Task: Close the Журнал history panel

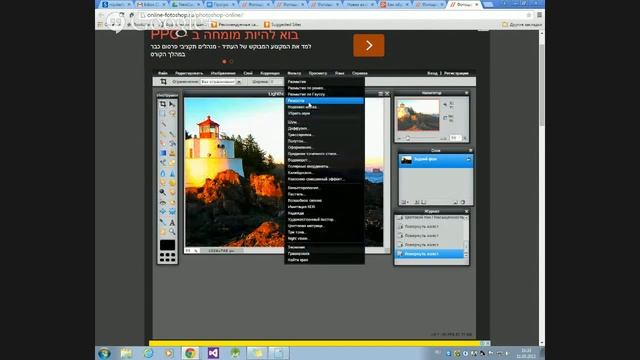Action: [467, 211]
